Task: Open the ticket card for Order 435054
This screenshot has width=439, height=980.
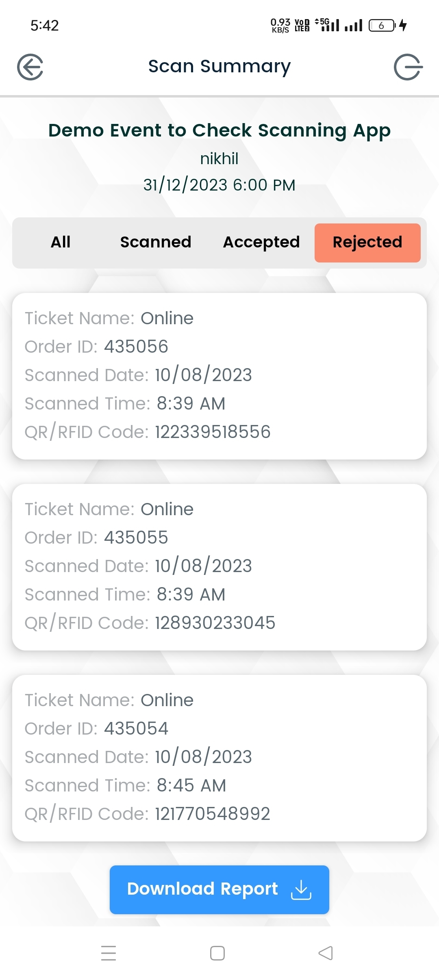Action: click(219, 758)
